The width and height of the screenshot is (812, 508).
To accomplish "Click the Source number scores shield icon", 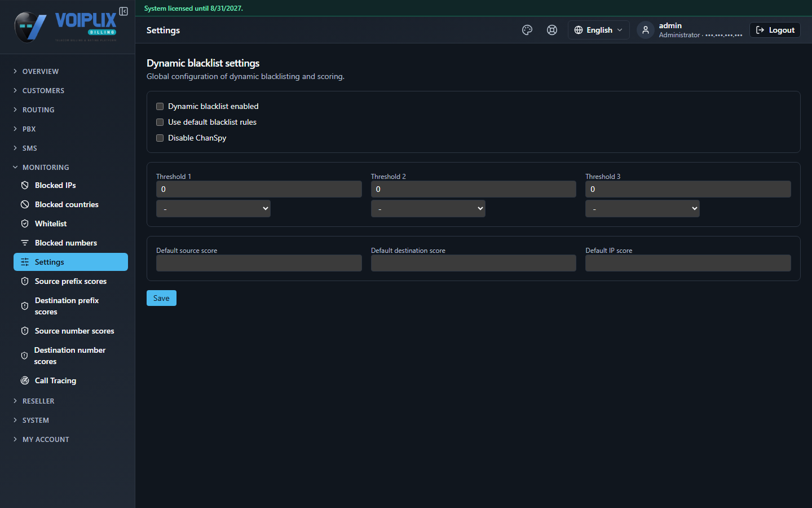I will (25, 331).
